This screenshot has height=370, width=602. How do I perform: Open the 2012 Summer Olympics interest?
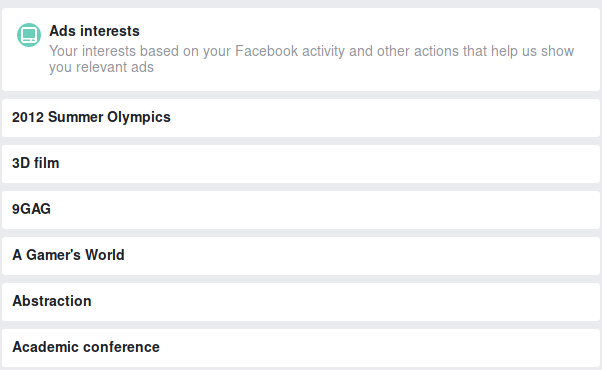[x=301, y=118]
